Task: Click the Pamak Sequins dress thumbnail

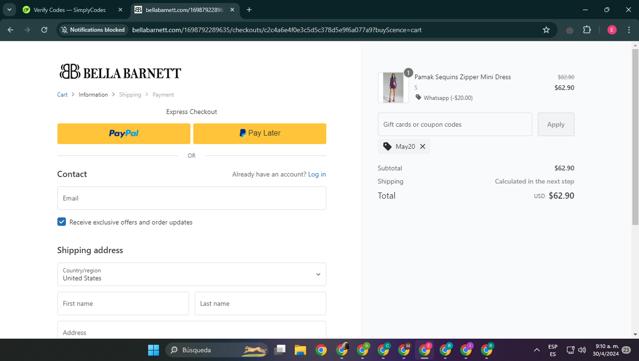Action: click(x=393, y=87)
